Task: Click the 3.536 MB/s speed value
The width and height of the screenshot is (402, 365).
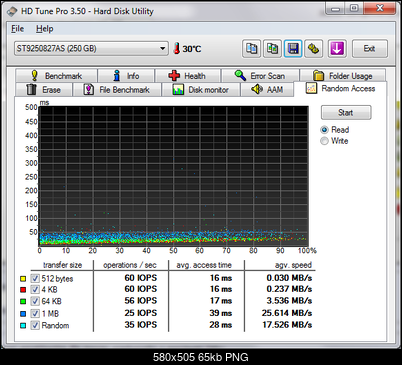Action: click(x=289, y=301)
